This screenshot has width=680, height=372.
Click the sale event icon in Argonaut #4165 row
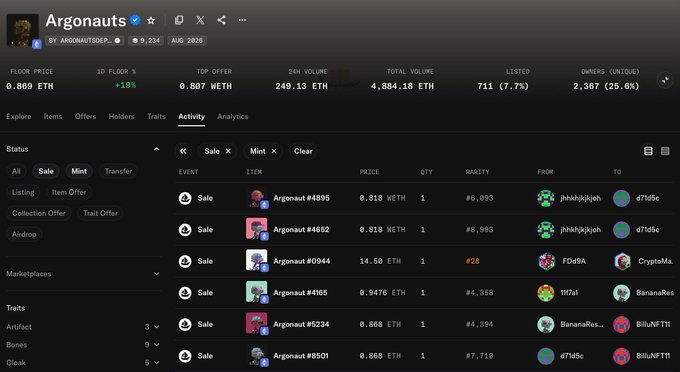185,293
